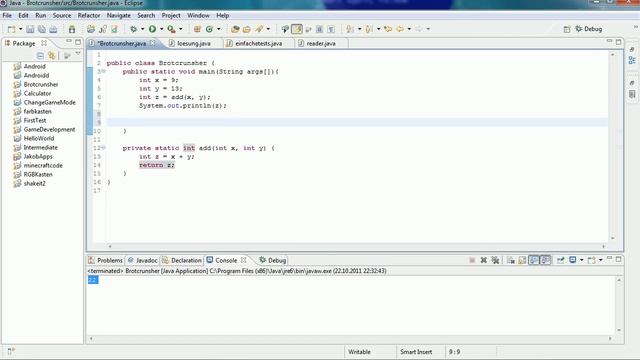Click the New file toolbar icon
The width and height of the screenshot is (640, 360).
pyautogui.click(x=11, y=29)
